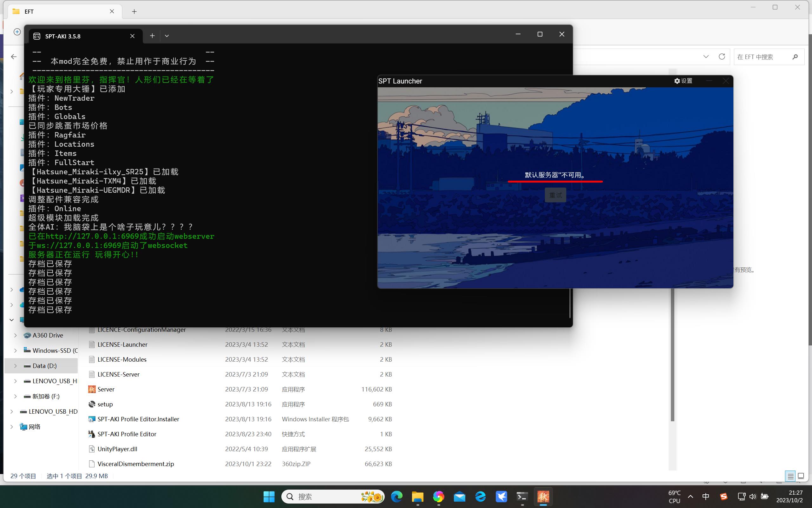Viewport: 812px width, 508px height.
Task: Click the Server app icon in file list
Action: tap(92, 389)
